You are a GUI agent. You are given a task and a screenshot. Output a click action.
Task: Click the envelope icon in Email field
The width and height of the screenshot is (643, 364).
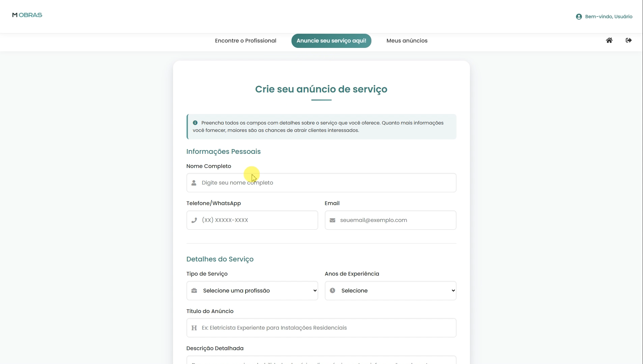tap(332, 220)
